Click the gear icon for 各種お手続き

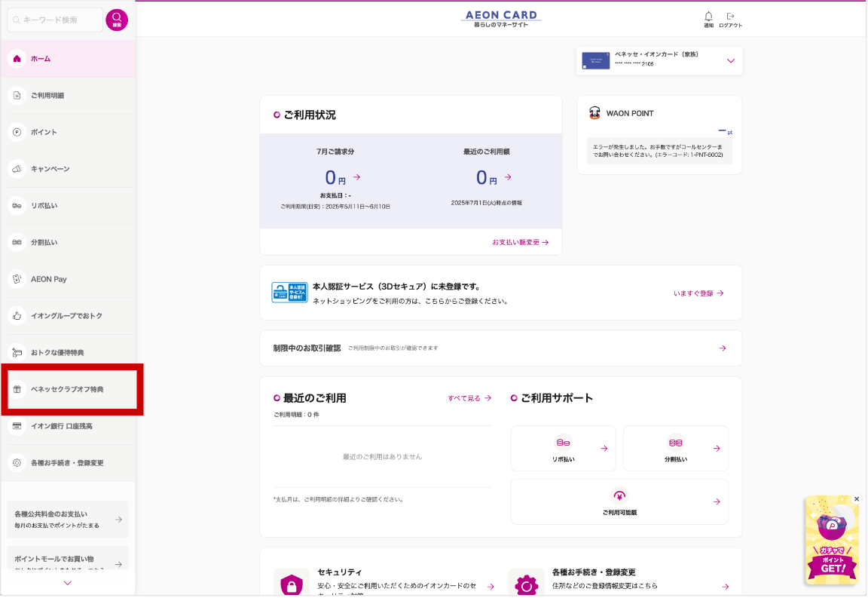coord(17,463)
